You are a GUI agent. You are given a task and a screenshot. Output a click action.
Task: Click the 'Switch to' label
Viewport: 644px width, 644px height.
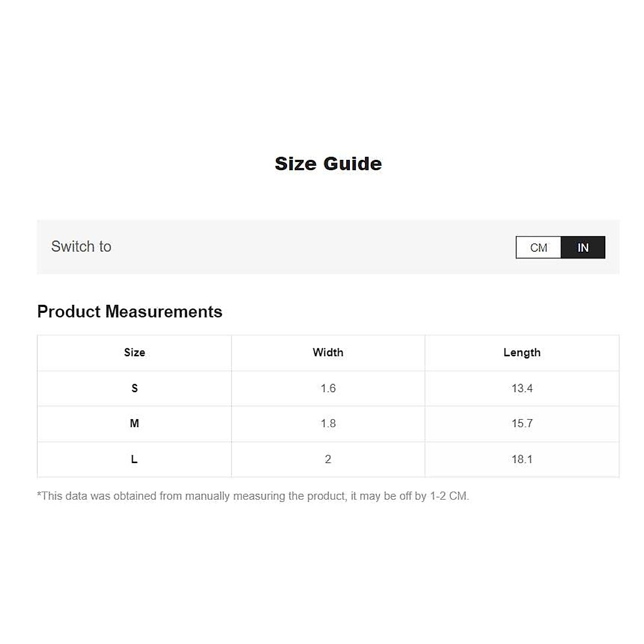81,246
